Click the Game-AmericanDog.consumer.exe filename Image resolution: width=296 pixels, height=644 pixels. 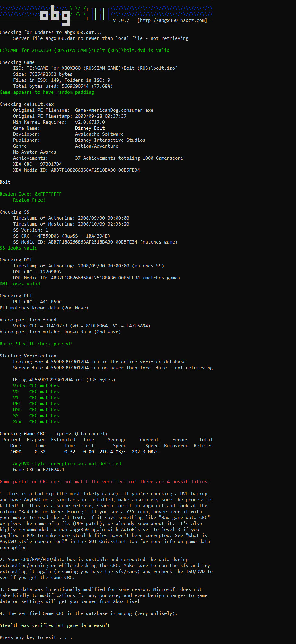tap(114, 110)
